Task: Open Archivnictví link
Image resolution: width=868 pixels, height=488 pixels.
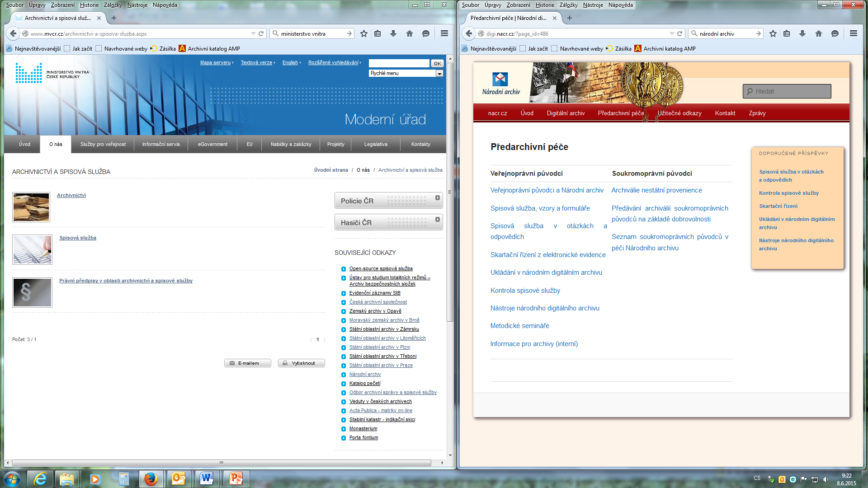Action: point(71,195)
